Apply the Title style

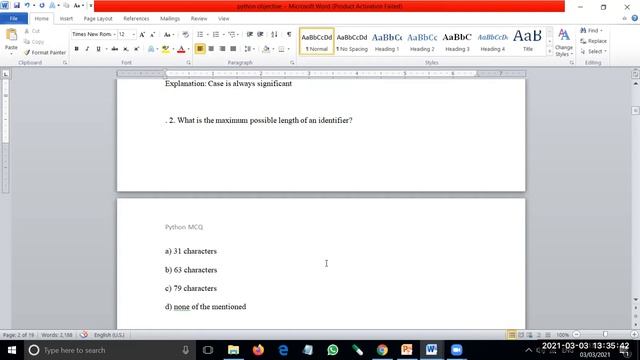pyautogui.click(x=527, y=41)
